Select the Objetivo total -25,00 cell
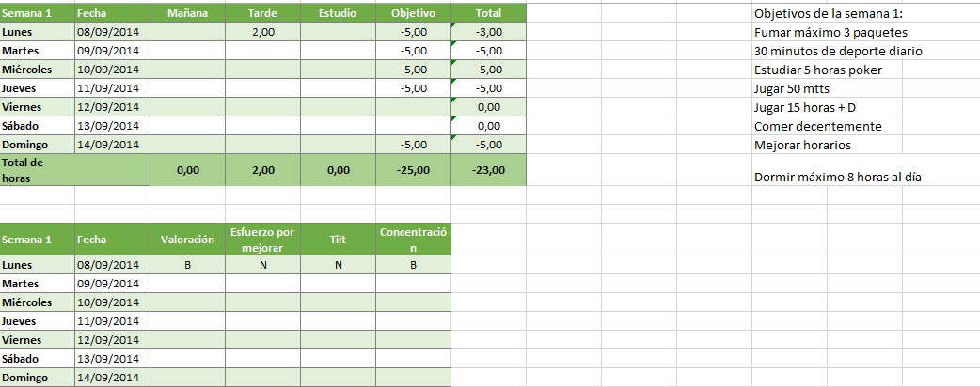The image size is (980, 387). [x=413, y=170]
